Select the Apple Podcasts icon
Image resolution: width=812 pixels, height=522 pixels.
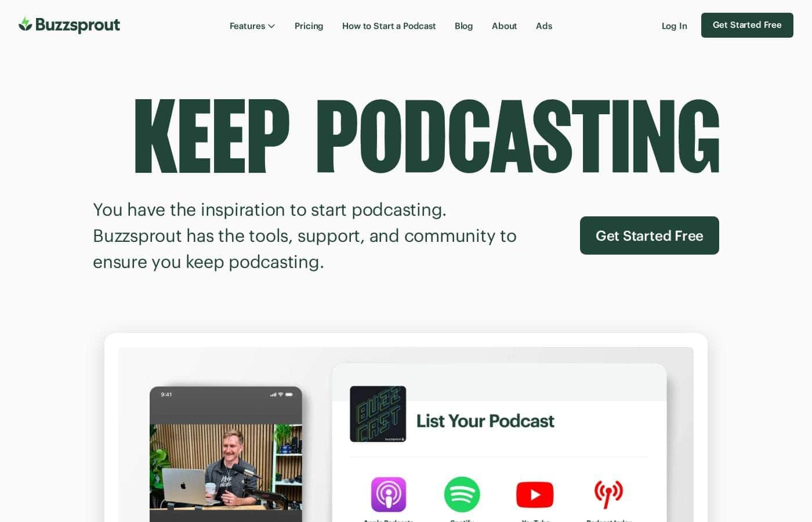pyautogui.click(x=389, y=494)
